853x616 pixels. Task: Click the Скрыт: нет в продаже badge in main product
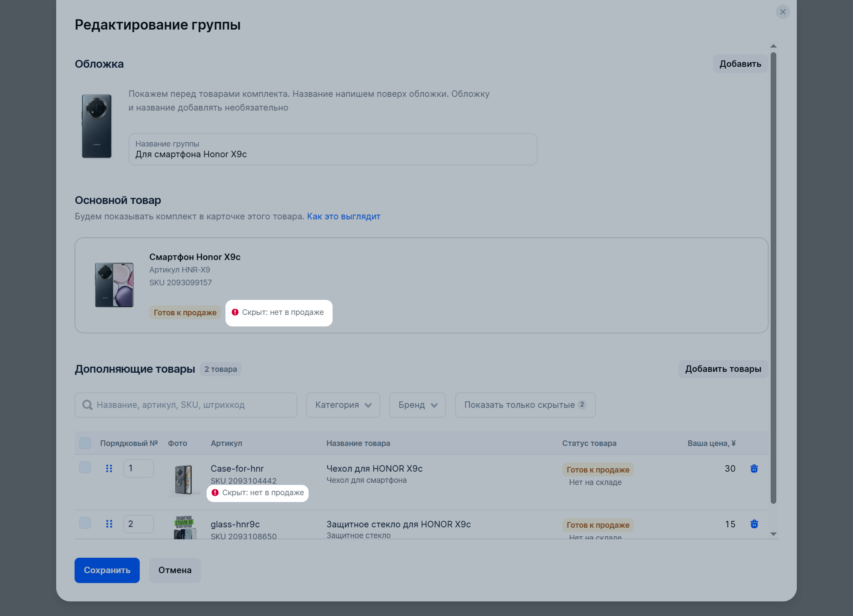279,313
